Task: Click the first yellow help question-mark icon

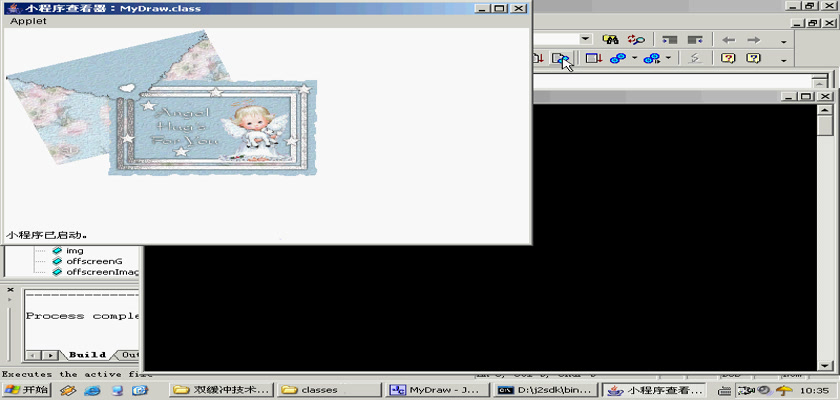Action: (x=728, y=58)
